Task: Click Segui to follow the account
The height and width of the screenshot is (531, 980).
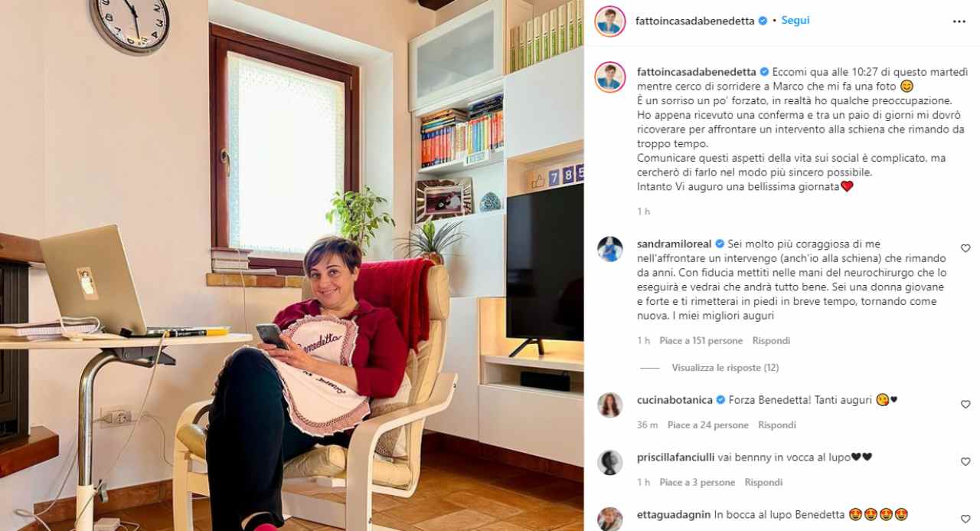Action: (795, 21)
